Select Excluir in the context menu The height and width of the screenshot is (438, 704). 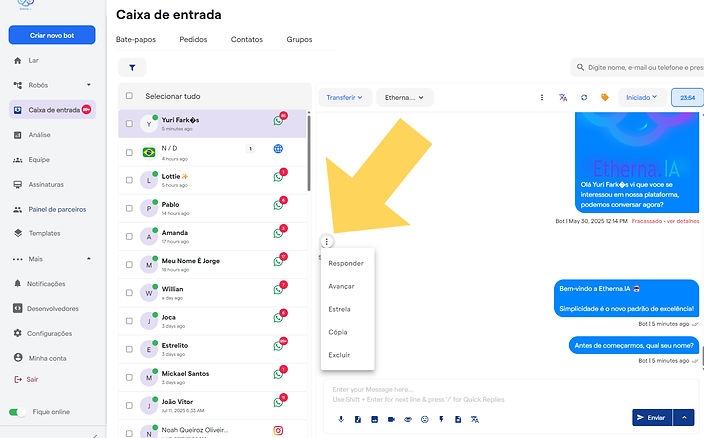[x=339, y=355]
